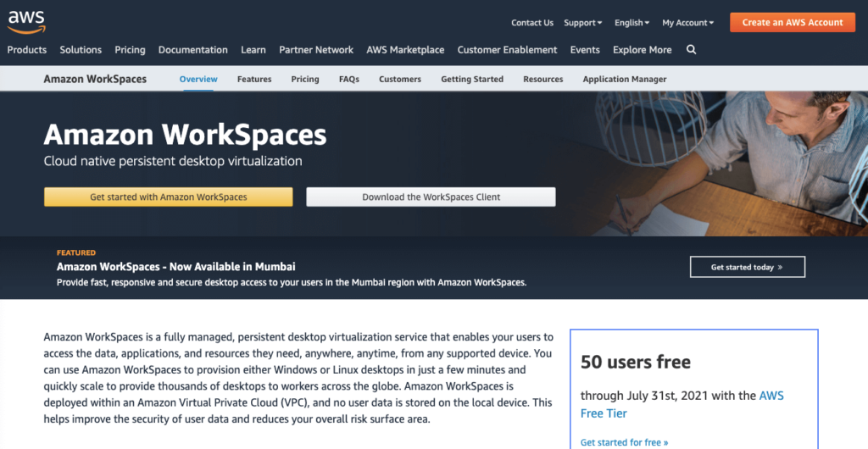Open the Pricing top navigation menu
Screen dimensions: 868x449
pos(130,50)
